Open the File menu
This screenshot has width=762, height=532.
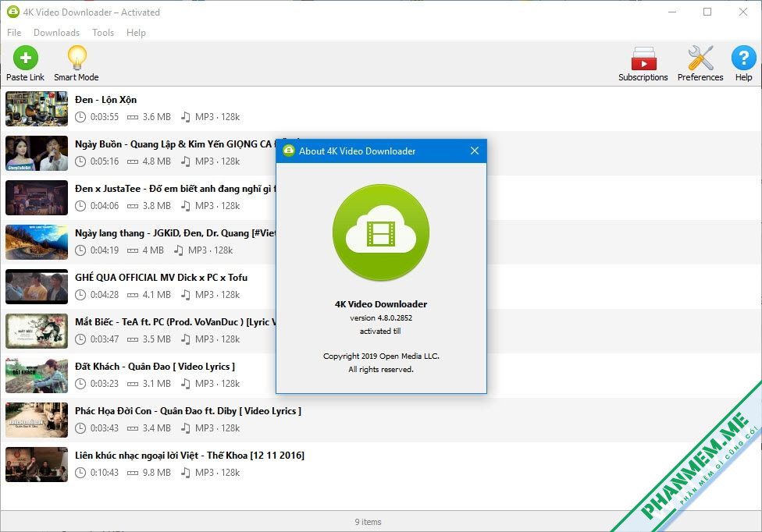tap(14, 33)
